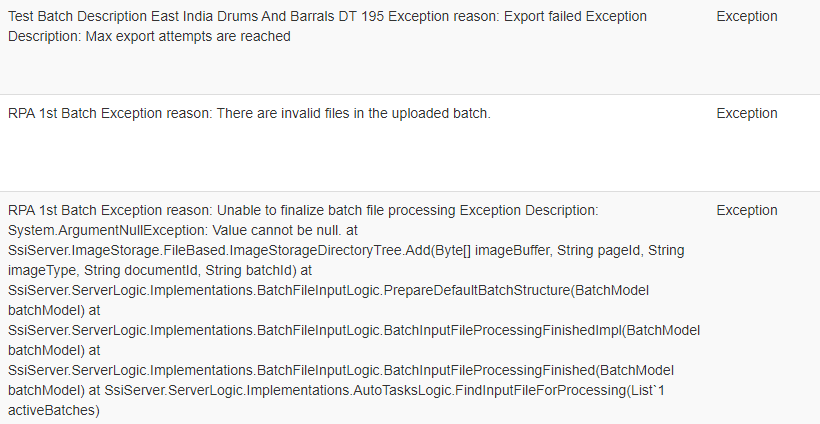The width and height of the screenshot is (820, 424).
Task: Click Exception status of the ArgumentNullException row
Action: (746, 211)
